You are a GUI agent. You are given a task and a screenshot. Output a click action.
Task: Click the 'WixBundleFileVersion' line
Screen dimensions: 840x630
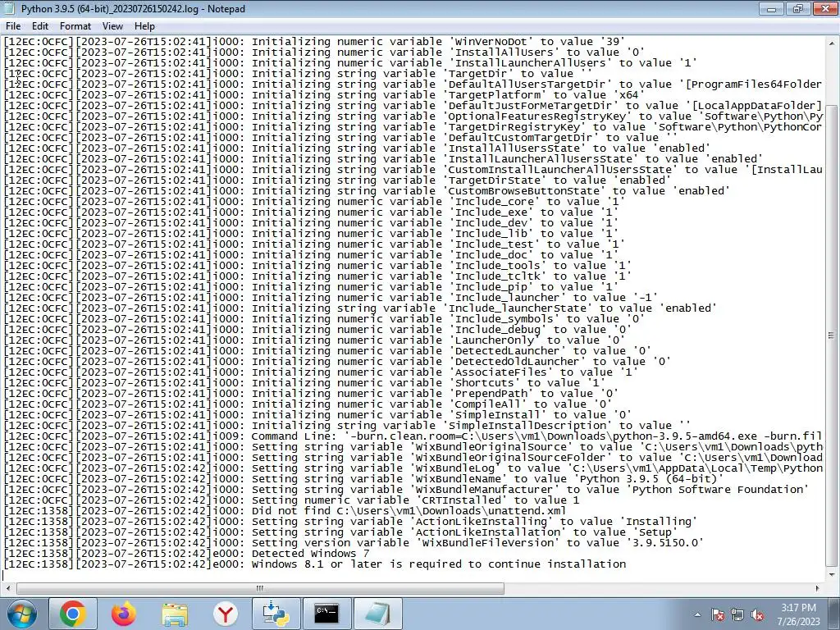(x=354, y=543)
